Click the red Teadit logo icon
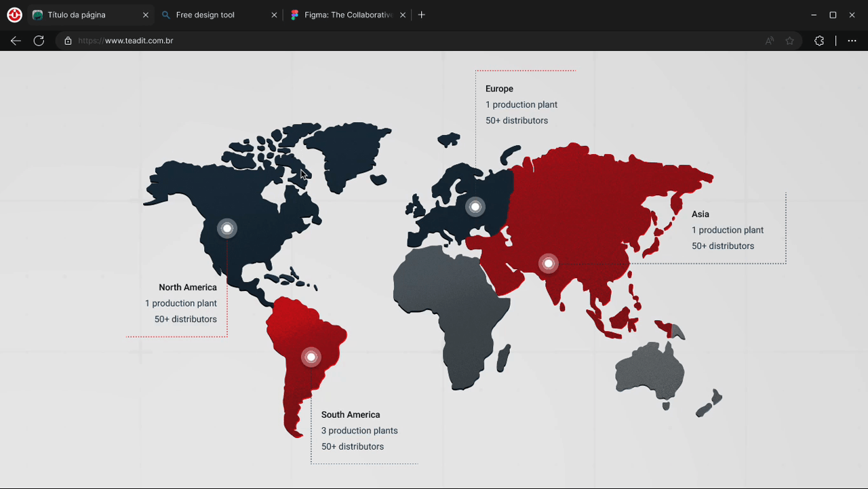Image resolution: width=868 pixels, height=489 pixels. [14, 14]
